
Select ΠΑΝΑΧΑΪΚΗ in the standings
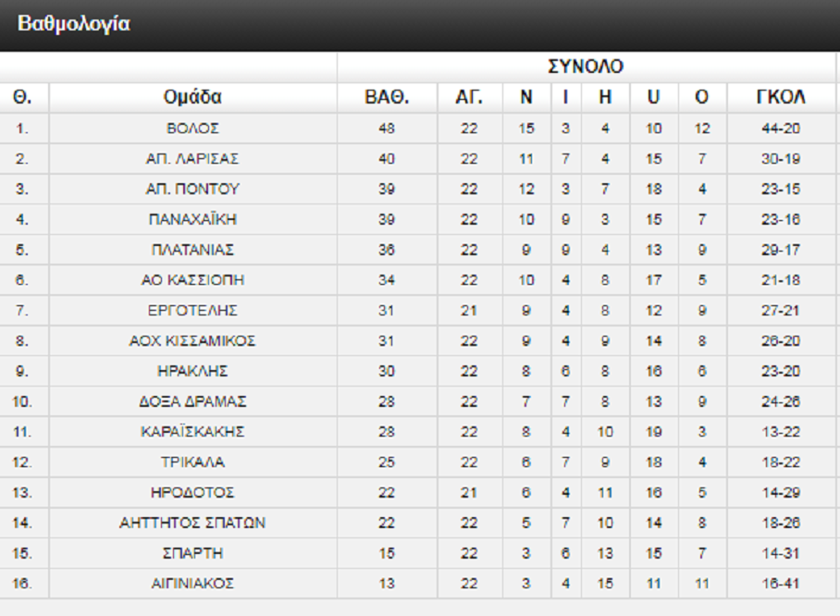[x=192, y=219]
